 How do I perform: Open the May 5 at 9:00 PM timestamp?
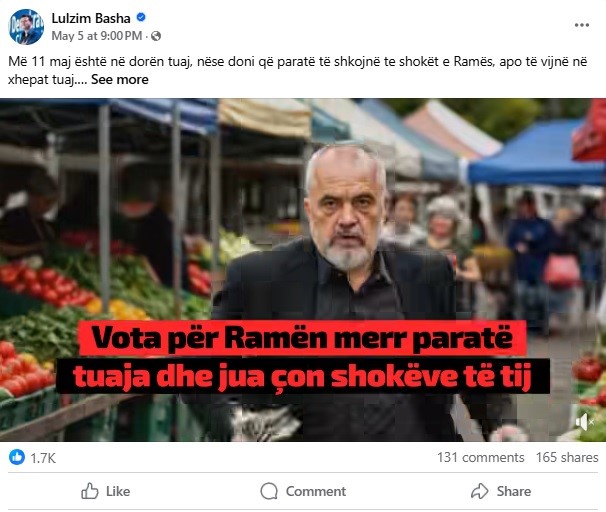(x=97, y=36)
